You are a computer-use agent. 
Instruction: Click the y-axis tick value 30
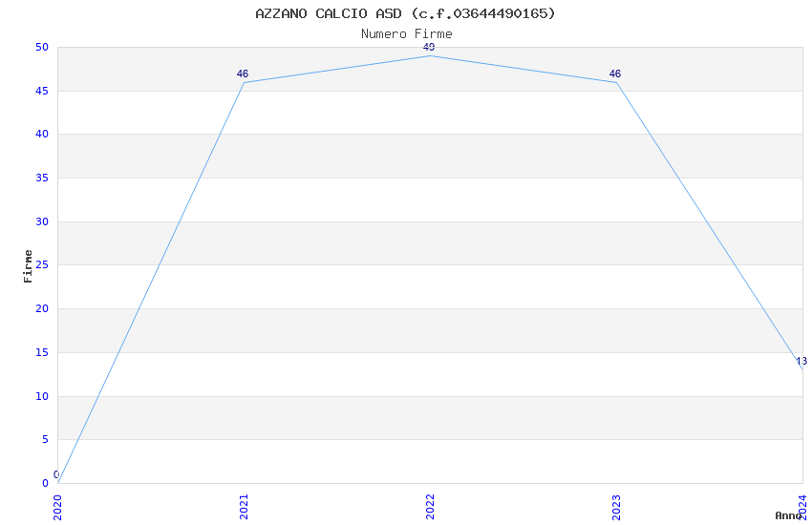click(x=42, y=221)
